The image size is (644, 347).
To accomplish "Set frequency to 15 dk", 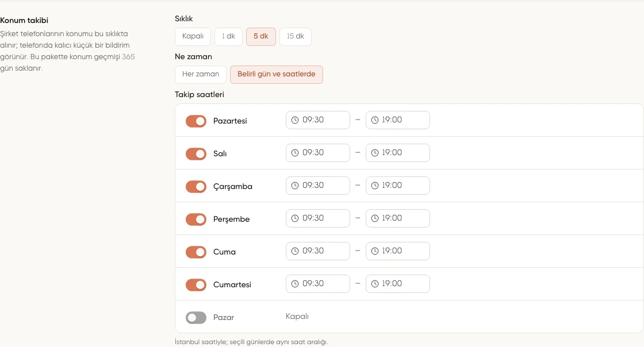I will 296,37.
